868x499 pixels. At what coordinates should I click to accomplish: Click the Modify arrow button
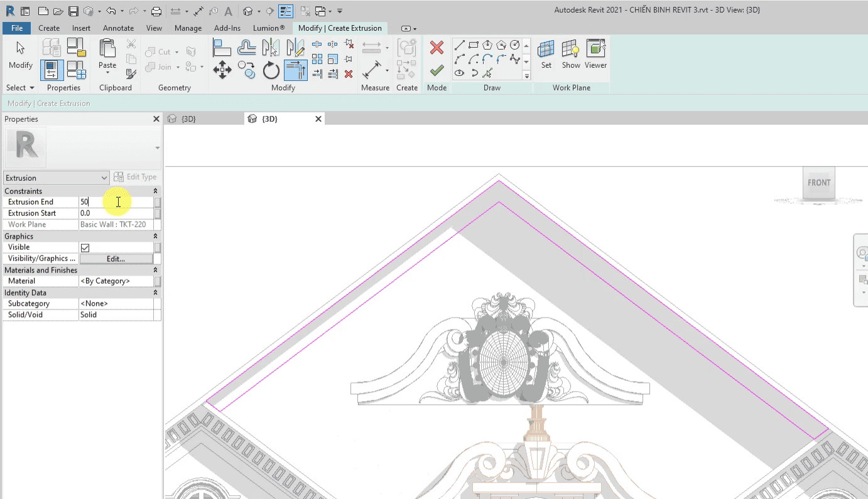coord(21,55)
